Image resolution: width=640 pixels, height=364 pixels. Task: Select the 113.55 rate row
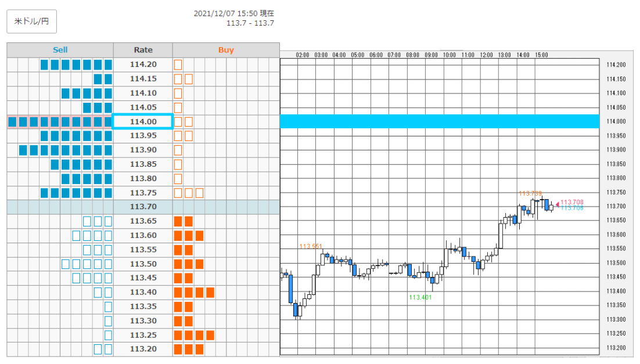pos(143,250)
